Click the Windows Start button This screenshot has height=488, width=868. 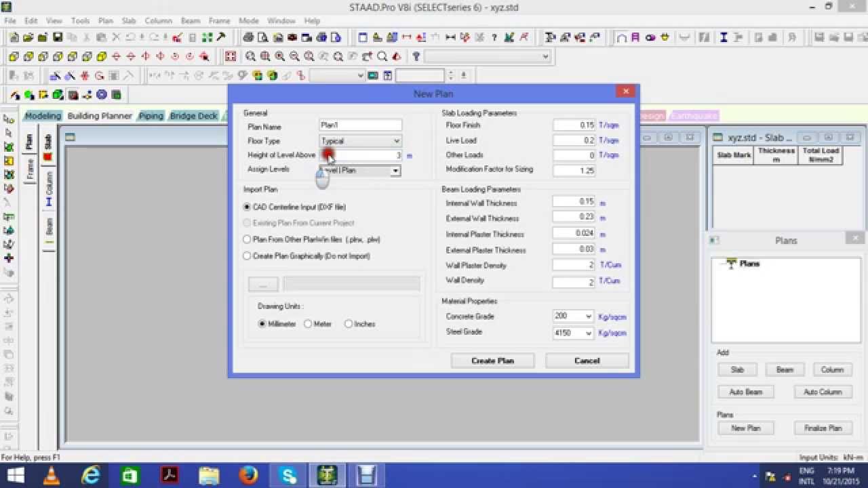(15, 476)
